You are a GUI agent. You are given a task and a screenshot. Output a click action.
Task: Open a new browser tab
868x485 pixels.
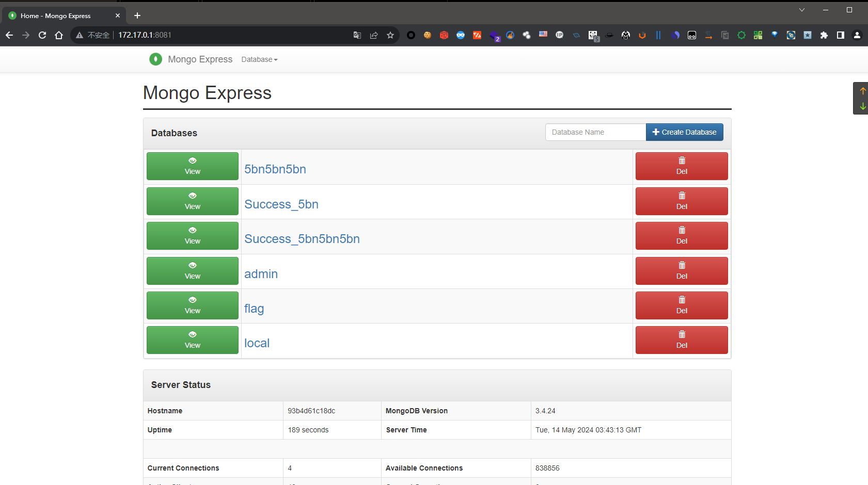[137, 15]
